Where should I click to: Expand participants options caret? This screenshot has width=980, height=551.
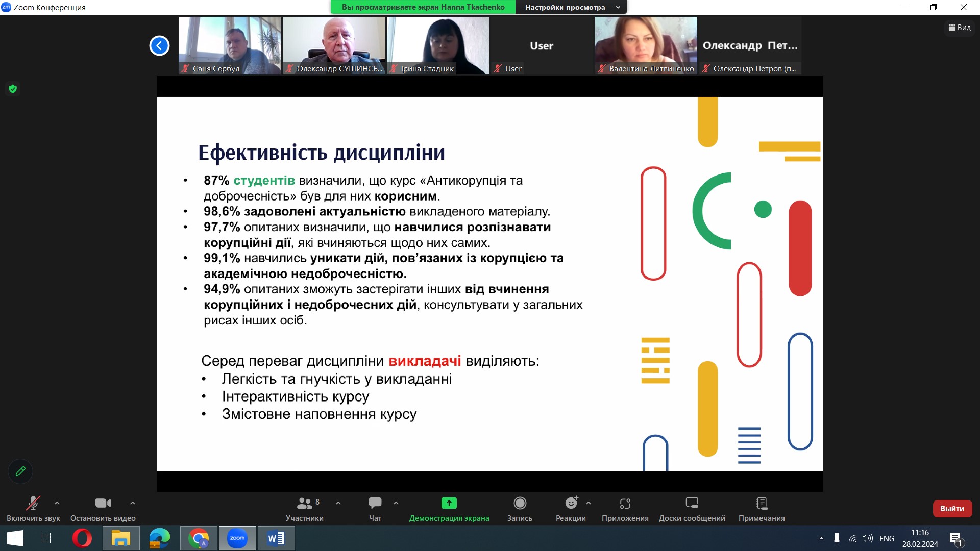338,503
